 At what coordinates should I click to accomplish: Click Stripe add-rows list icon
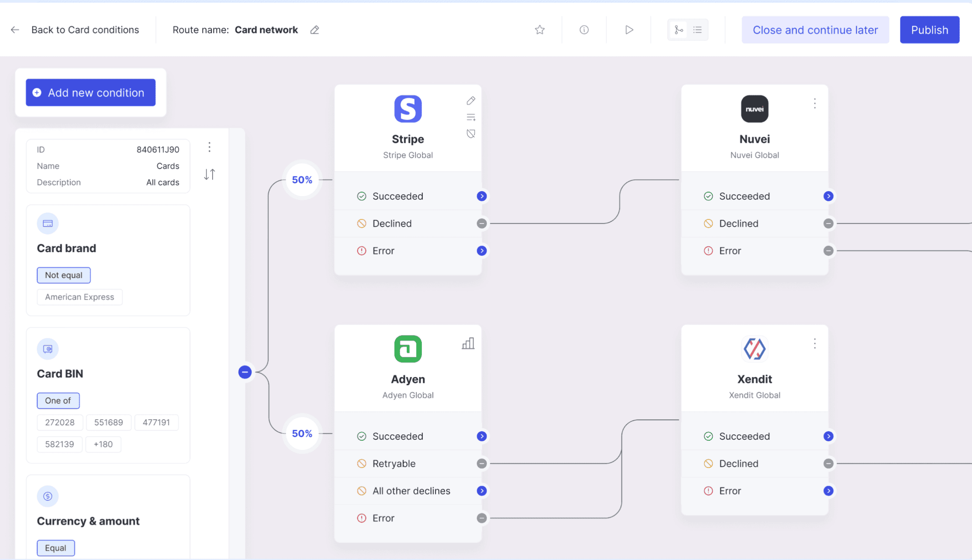coord(471,117)
